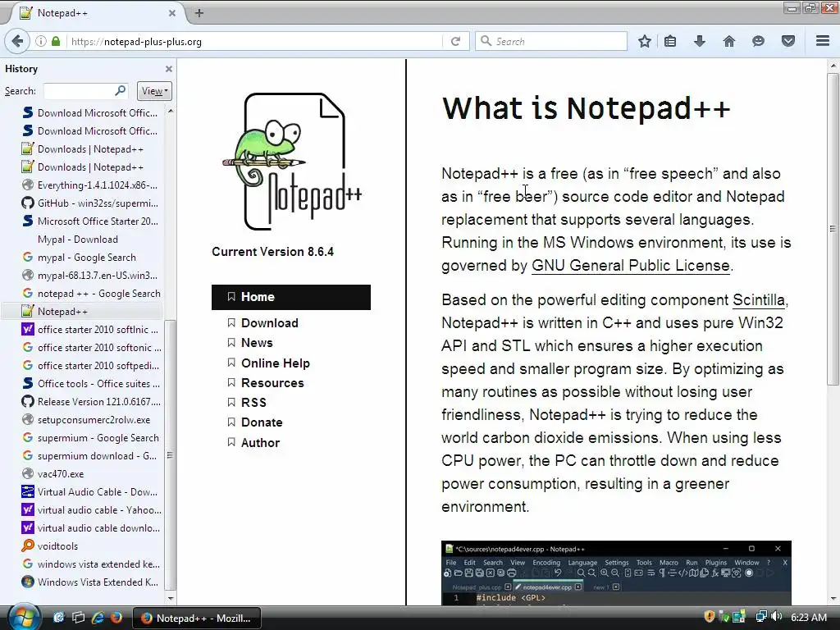Click the magnifier in the History search box
Screen dimensions: 840x630
click(x=121, y=90)
